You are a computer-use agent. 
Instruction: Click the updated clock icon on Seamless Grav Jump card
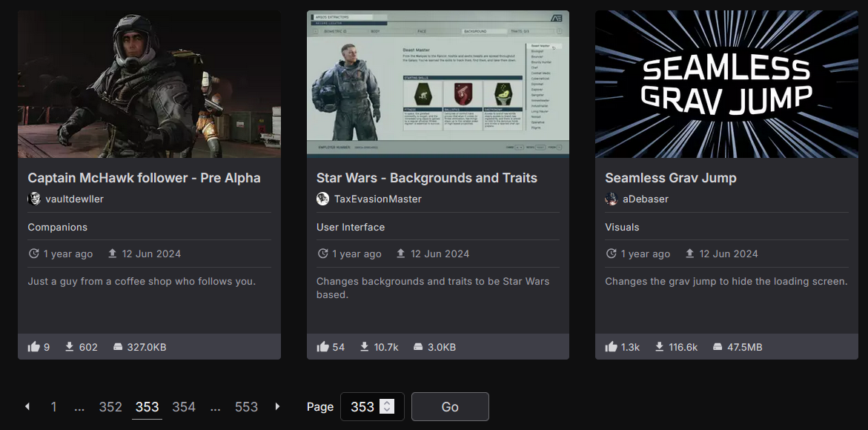(x=611, y=254)
